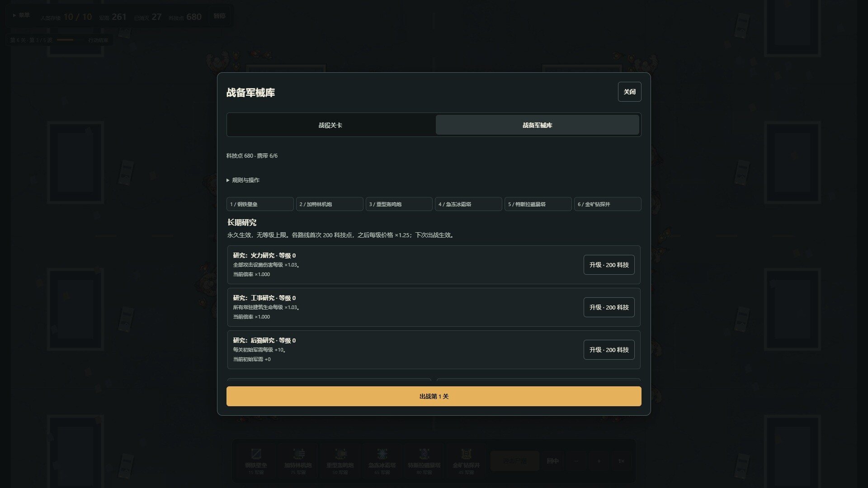Click loadout slot 2 / 加特林机炮
Image resolution: width=868 pixels, height=488 pixels.
(330, 204)
